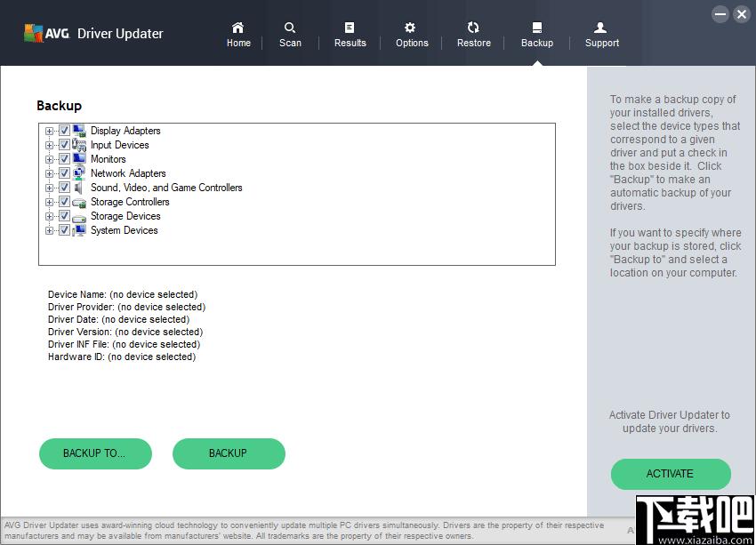The image size is (756, 545).
Task: Open the Home house icon
Action: tap(237, 28)
